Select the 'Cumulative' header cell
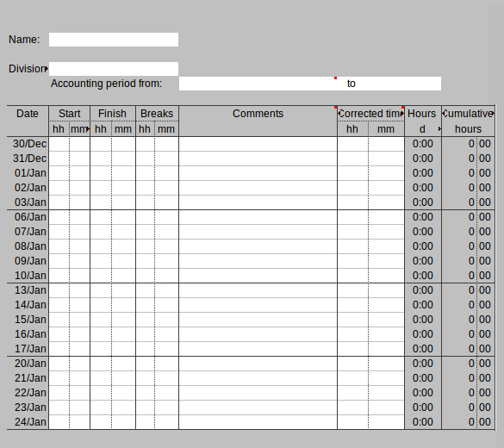The image size is (504, 448). pyautogui.click(x=468, y=114)
